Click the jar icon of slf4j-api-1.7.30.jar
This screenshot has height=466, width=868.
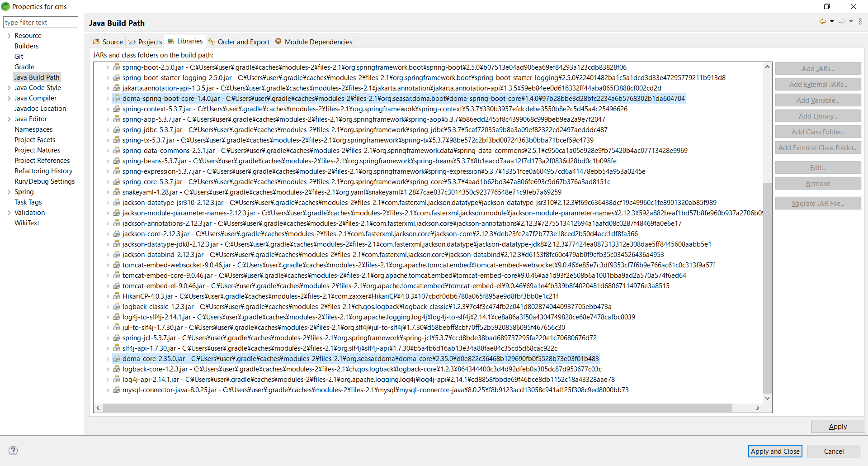(x=117, y=348)
